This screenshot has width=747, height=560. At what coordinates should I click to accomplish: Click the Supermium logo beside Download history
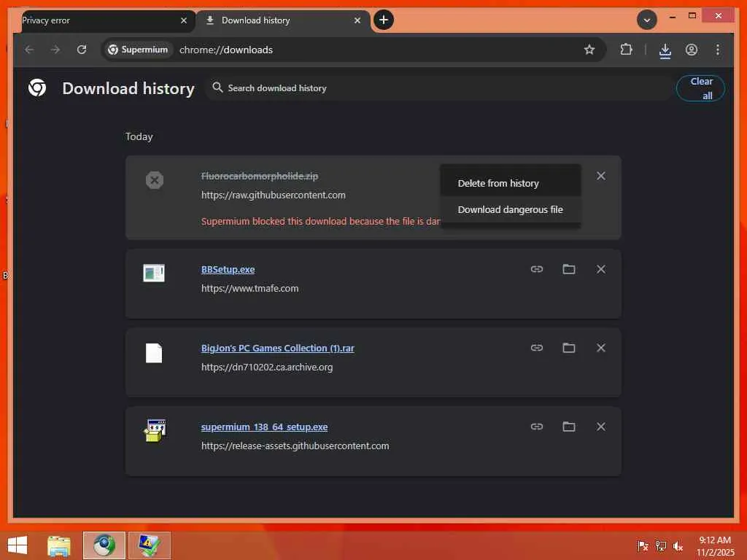pyautogui.click(x=37, y=87)
